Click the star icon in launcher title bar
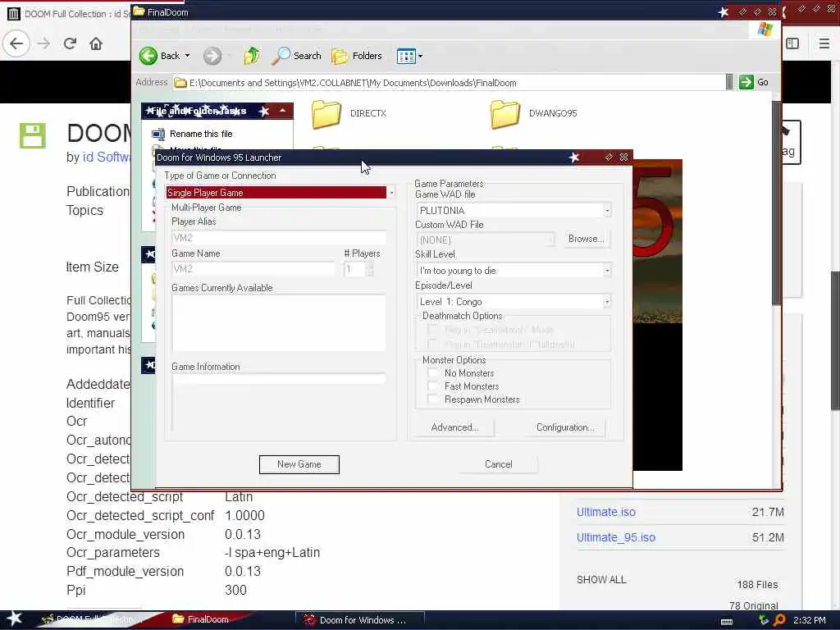Image resolution: width=840 pixels, height=630 pixels. coord(573,157)
